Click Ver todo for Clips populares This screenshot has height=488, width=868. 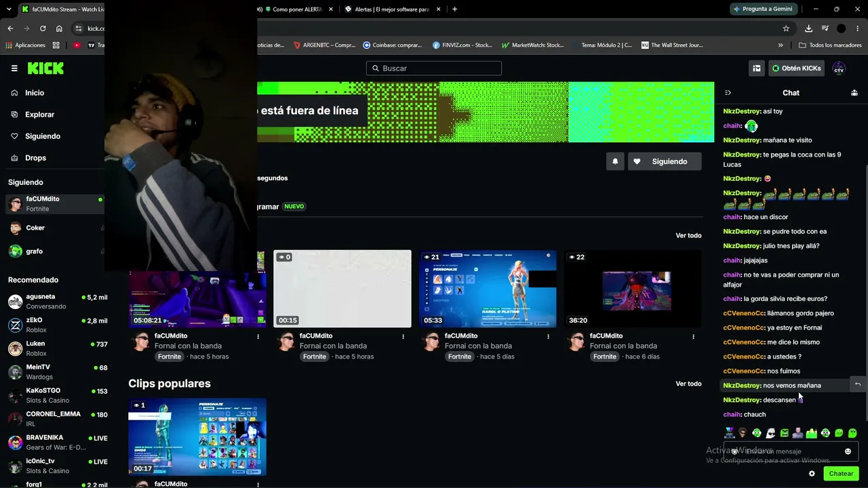coord(688,384)
